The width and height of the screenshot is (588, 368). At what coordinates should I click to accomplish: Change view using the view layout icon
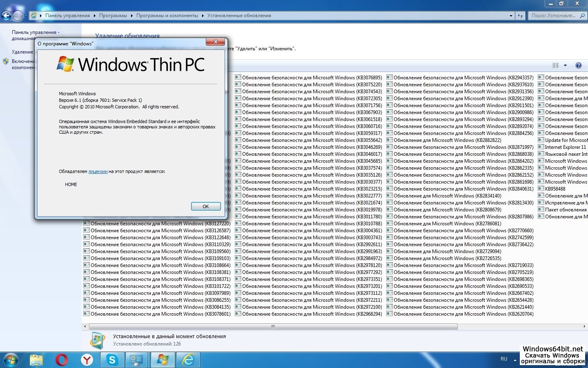[x=555, y=65]
